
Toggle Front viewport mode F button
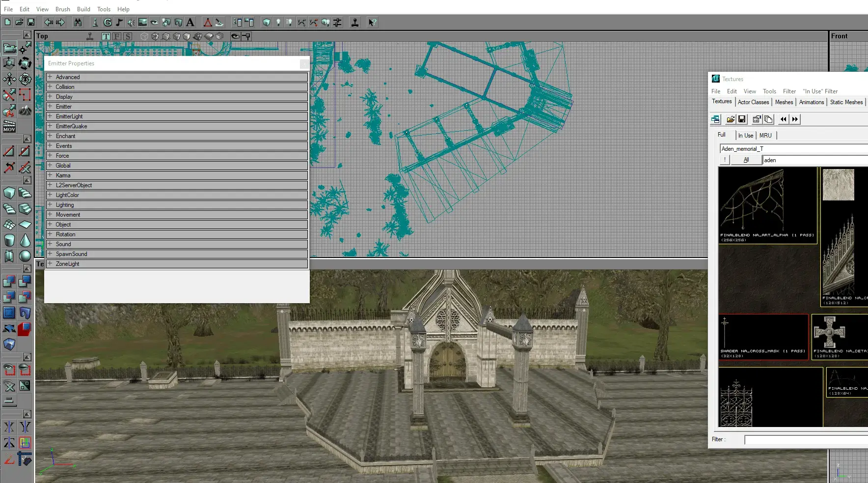(x=117, y=36)
